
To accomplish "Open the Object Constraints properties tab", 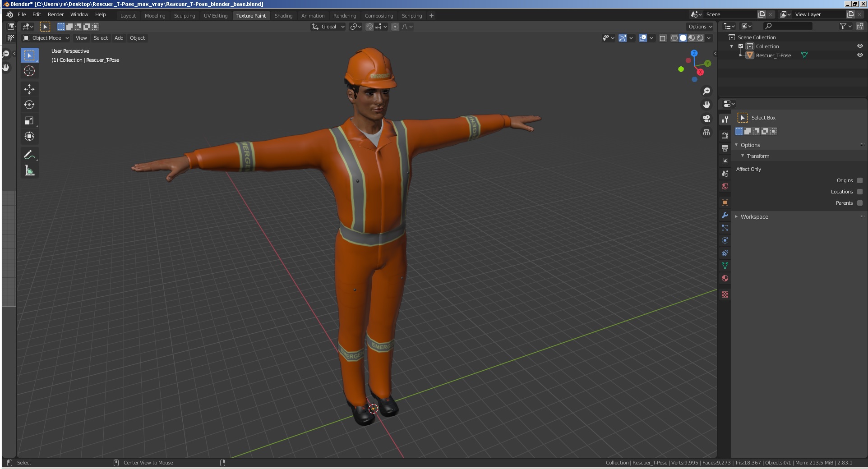I will pyautogui.click(x=725, y=253).
